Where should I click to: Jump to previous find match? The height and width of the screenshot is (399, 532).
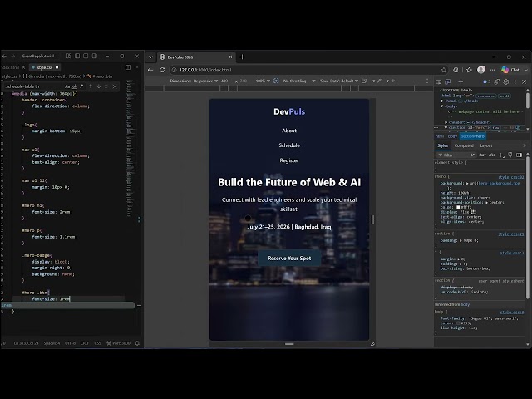pos(91,86)
